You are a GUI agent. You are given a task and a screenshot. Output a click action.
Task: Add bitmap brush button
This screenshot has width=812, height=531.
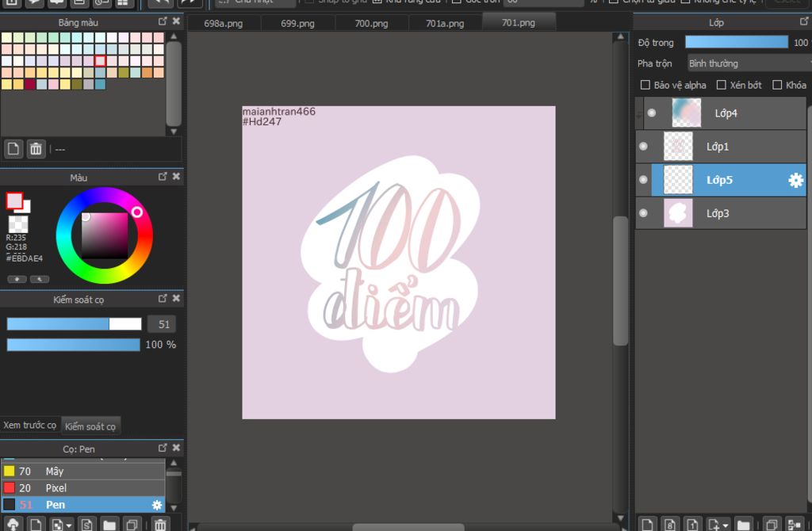(57, 525)
